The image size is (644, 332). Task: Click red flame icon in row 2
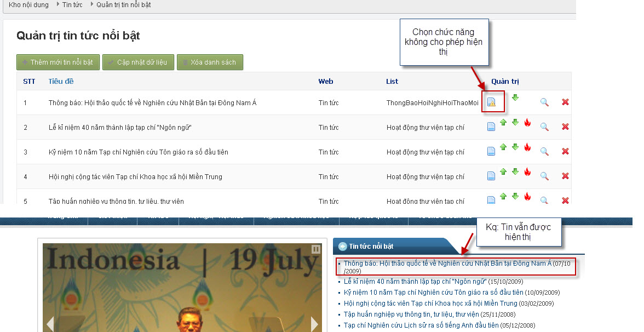[x=527, y=123]
